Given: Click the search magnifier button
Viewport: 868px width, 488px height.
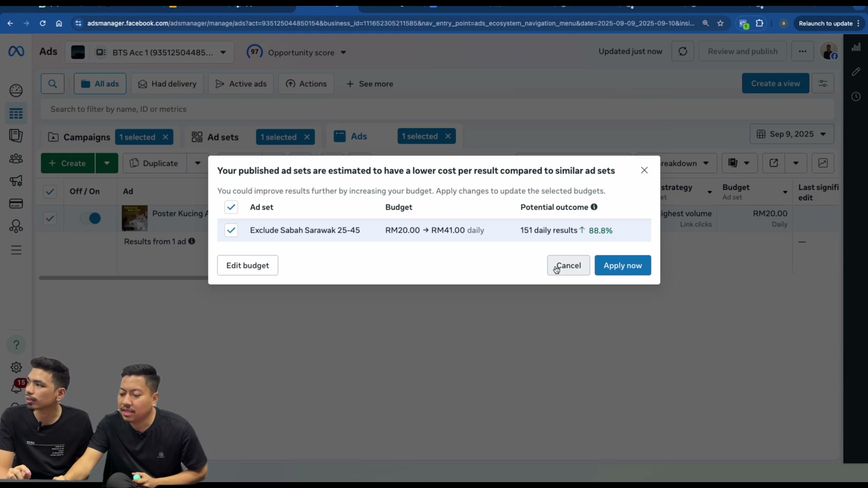Looking at the screenshot, I should (x=52, y=84).
